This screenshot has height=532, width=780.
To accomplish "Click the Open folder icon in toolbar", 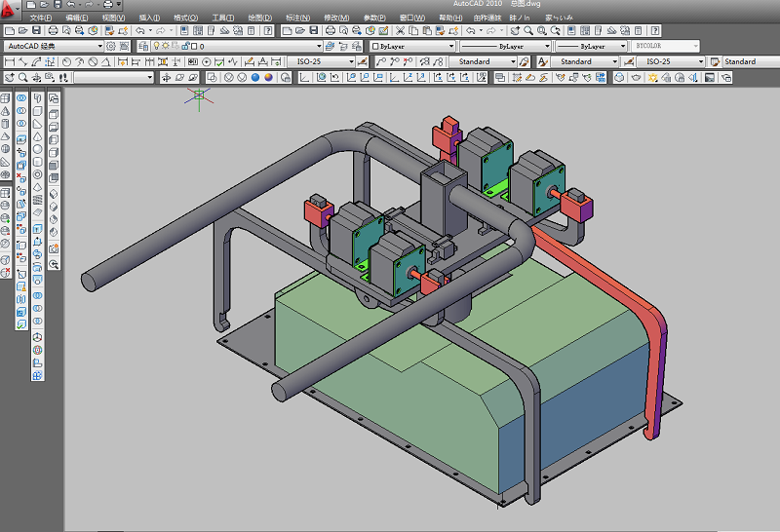I will coord(21,31).
